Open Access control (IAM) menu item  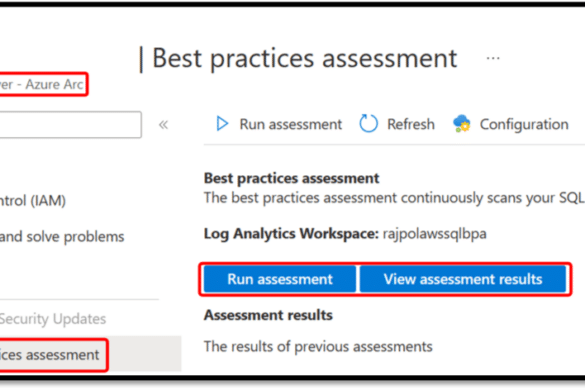(x=33, y=201)
